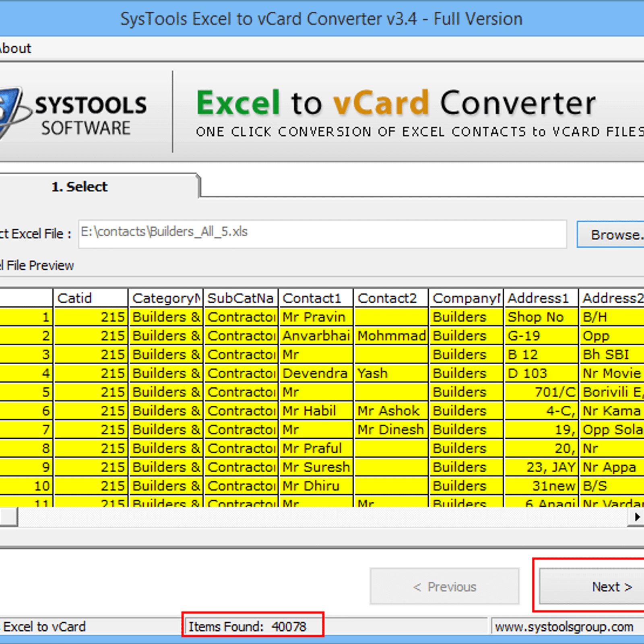The width and height of the screenshot is (644, 644).
Task: Click the cell 'B 12'
Action: [x=541, y=355]
